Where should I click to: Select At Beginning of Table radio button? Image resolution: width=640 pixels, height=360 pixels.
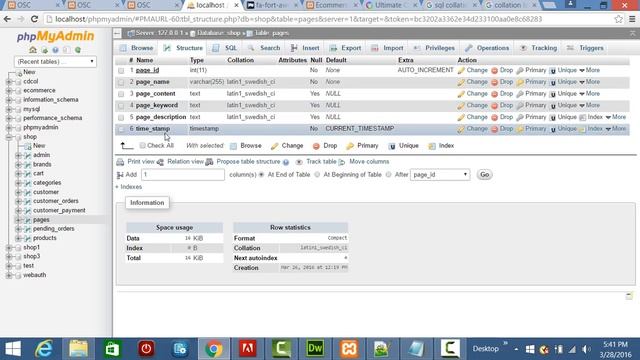317,175
